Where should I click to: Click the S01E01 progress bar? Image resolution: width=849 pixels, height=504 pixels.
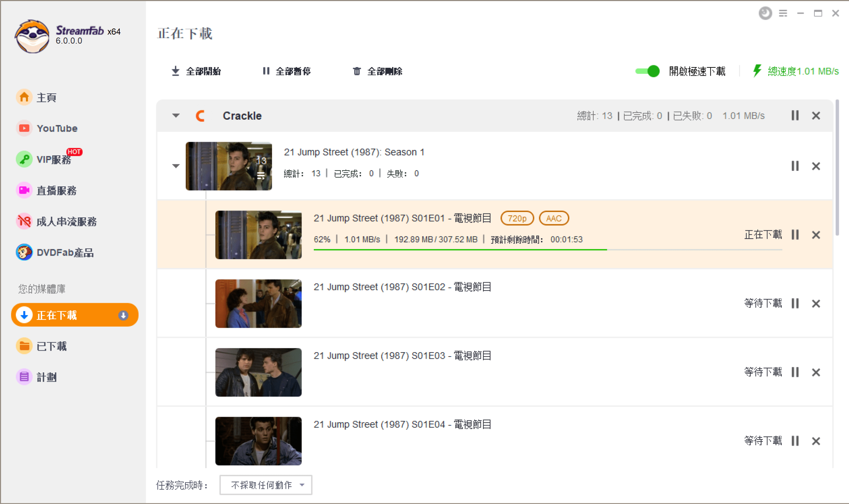[x=548, y=249]
